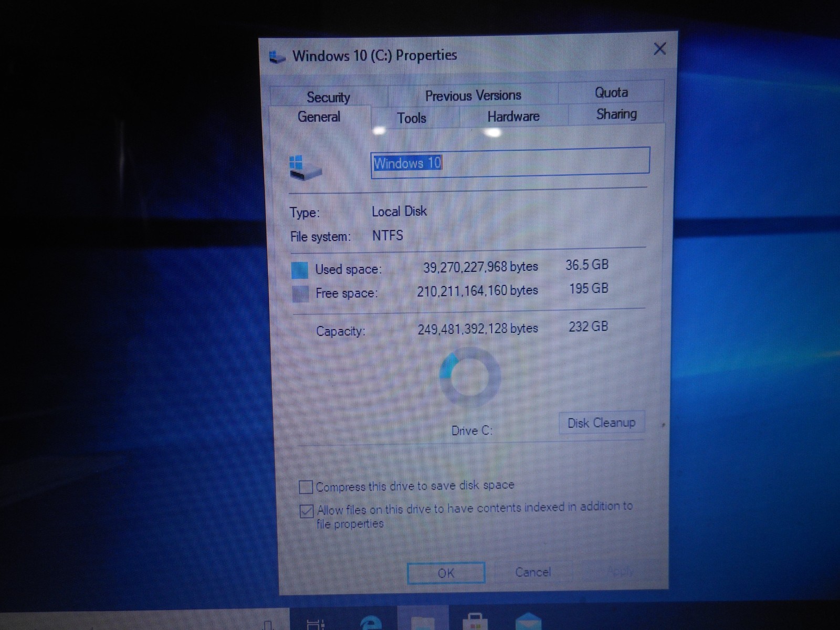Open the Hardware tab
The height and width of the screenshot is (630, 840).
513,116
